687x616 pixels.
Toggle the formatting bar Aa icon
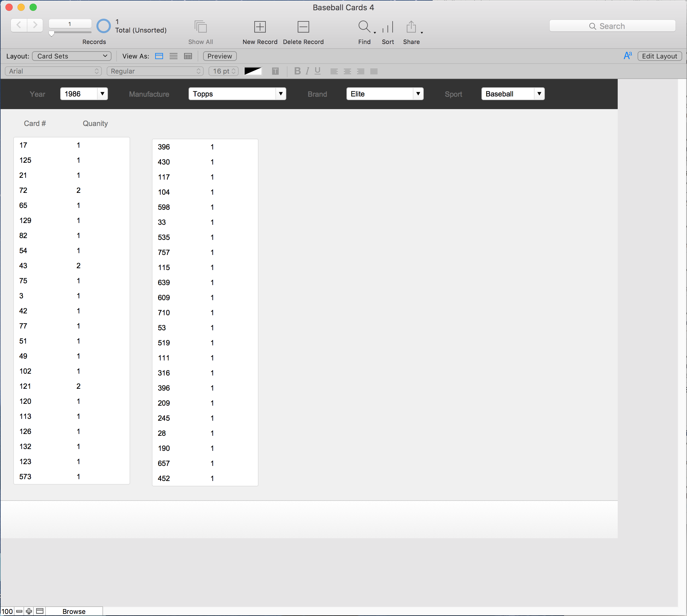(x=628, y=56)
